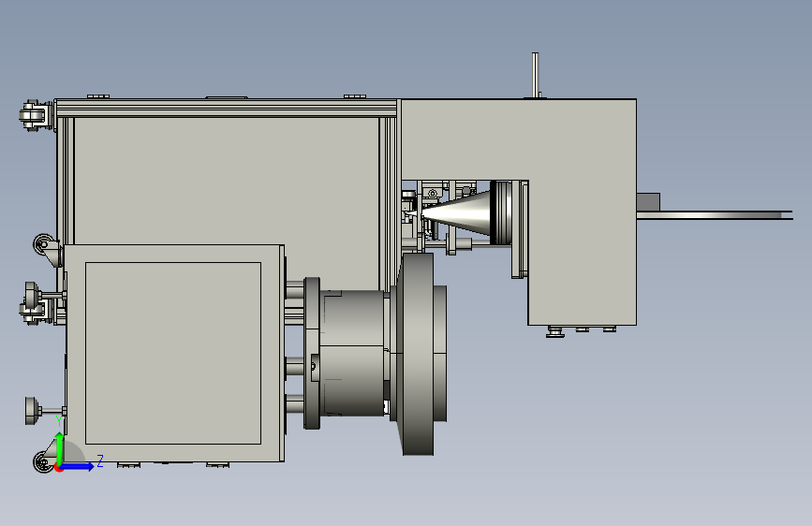Select the round leveling foot under the right housing

[555, 332]
